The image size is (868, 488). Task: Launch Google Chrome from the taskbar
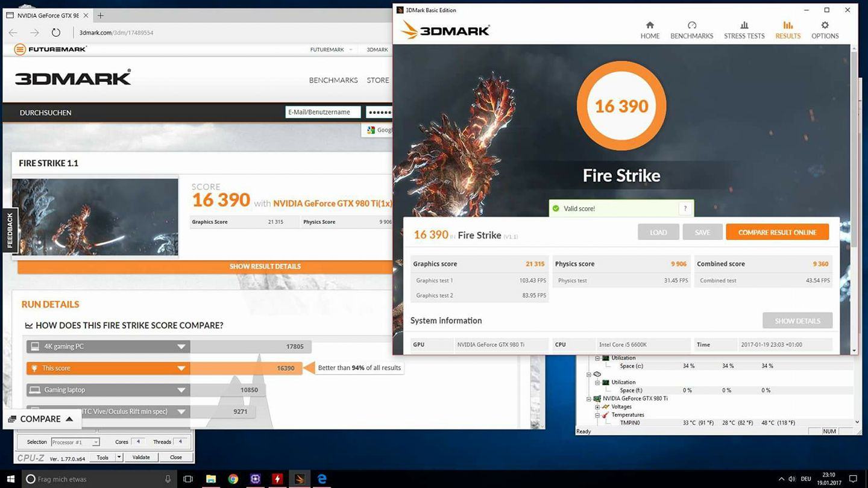point(233,479)
